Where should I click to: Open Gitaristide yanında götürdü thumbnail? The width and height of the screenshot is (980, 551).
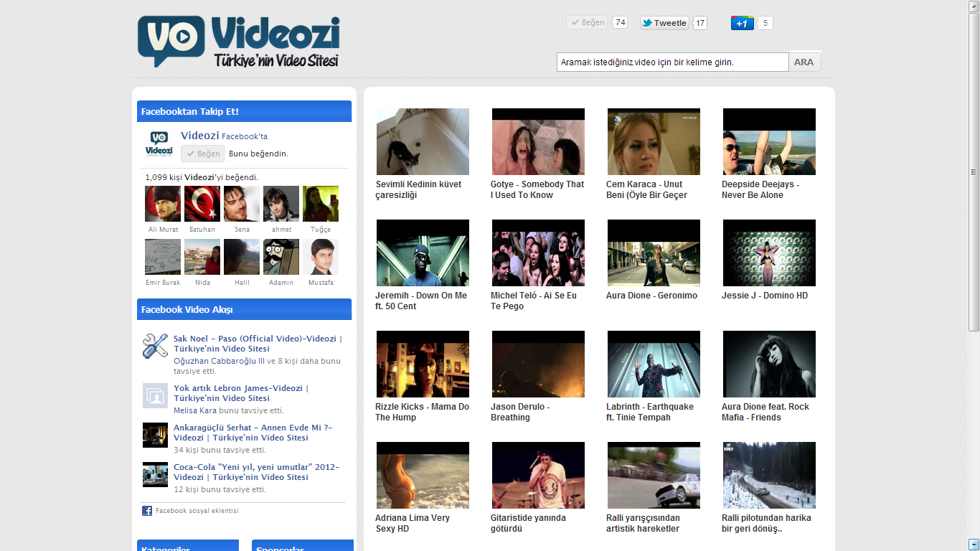point(538,475)
